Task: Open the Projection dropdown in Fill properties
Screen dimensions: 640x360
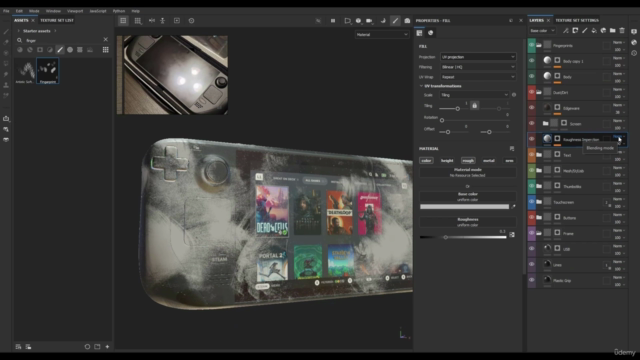Action: pos(478,57)
